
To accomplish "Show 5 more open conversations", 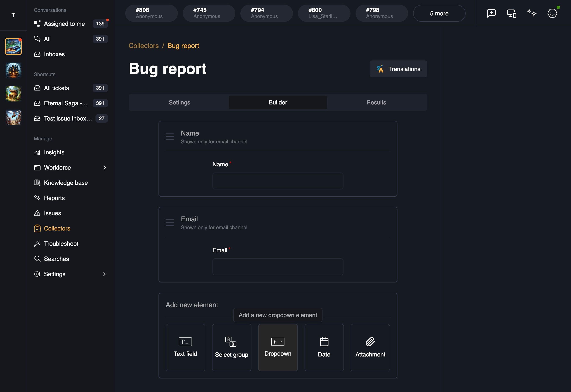I will [x=439, y=13].
